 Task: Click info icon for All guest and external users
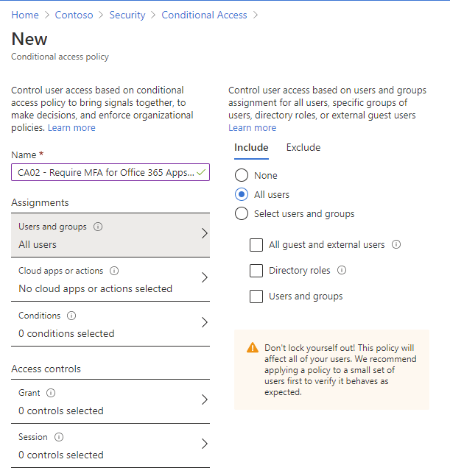pos(396,244)
